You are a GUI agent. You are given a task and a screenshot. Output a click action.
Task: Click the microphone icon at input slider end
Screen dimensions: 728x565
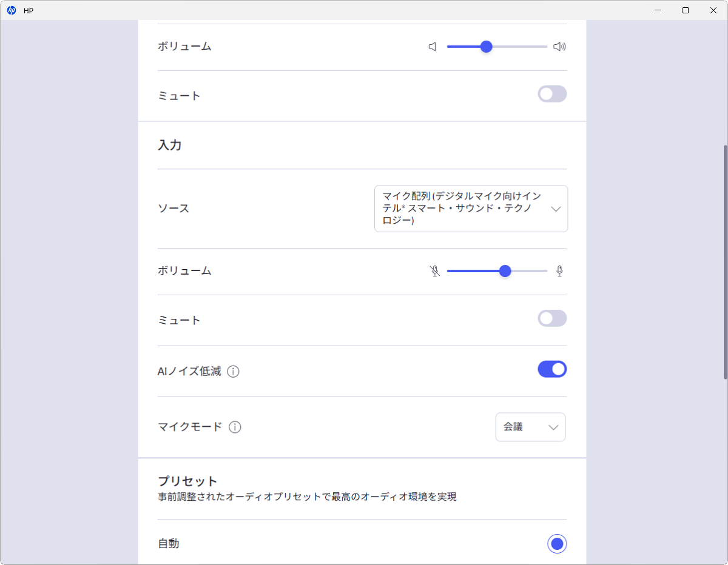pos(559,271)
